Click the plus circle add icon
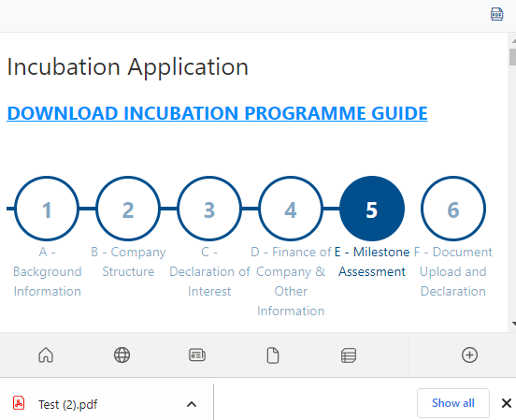The width and height of the screenshot is (516, 420). [x=469, y=355]
